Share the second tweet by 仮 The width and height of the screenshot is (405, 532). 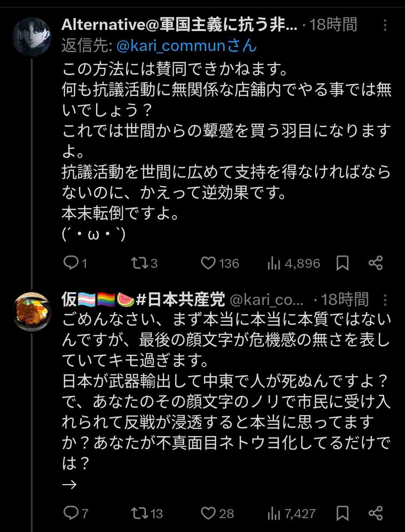tap(375, 513)
